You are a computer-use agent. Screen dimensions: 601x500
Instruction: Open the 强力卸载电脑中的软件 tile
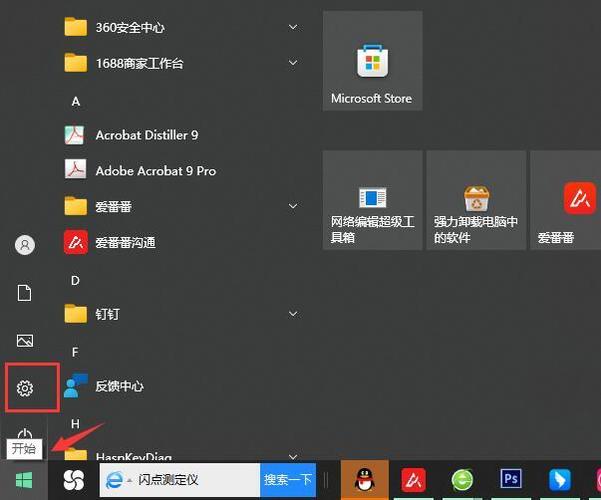point(476,200)
